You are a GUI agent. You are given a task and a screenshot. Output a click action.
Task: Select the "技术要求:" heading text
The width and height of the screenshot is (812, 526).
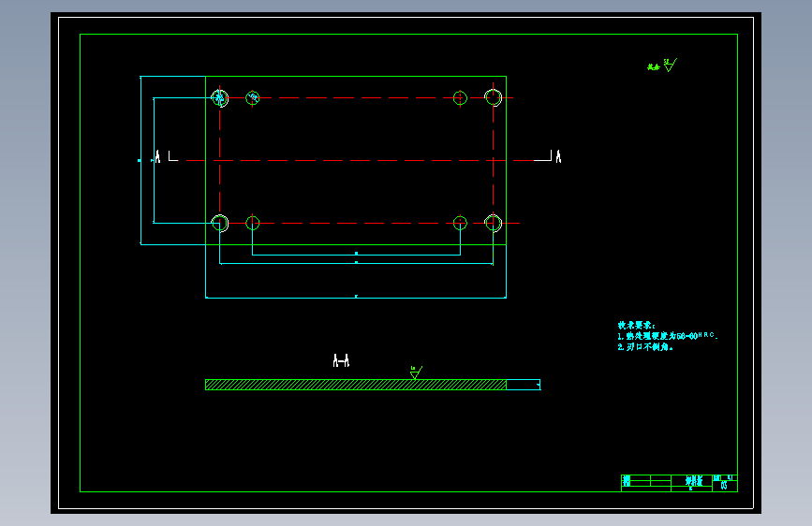click(x=637, y=325)
